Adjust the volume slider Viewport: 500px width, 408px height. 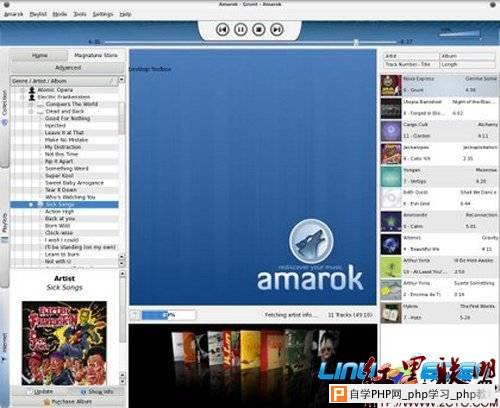460,33
